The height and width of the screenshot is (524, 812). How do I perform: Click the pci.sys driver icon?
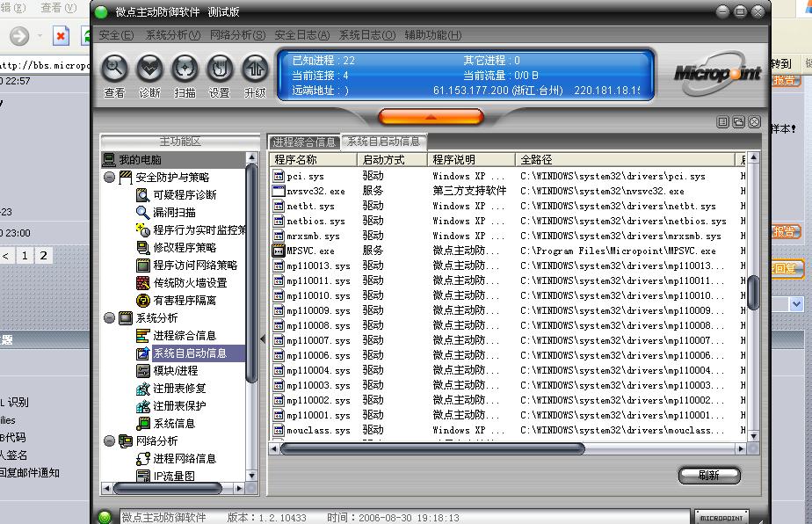[279, 176]
